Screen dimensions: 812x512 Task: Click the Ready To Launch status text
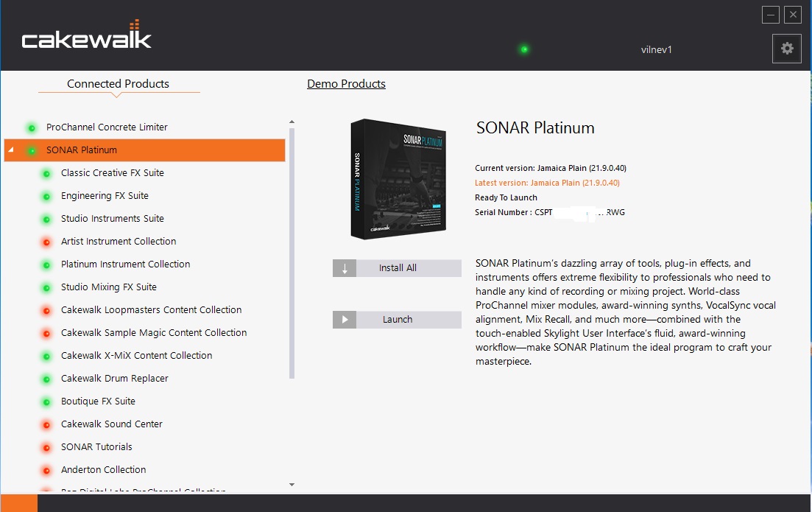(x=506, y=197)
